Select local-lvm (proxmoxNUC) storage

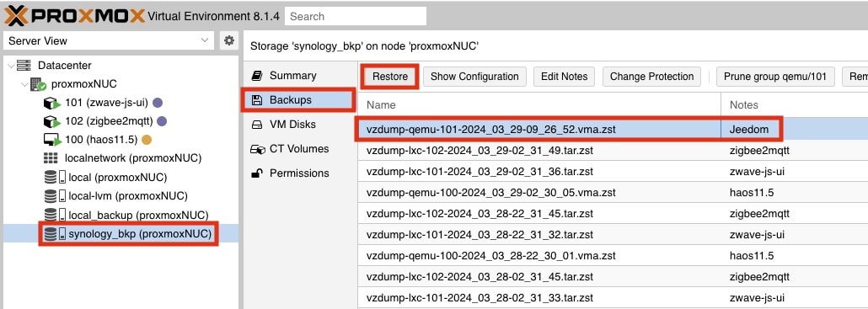click(128, 196)
